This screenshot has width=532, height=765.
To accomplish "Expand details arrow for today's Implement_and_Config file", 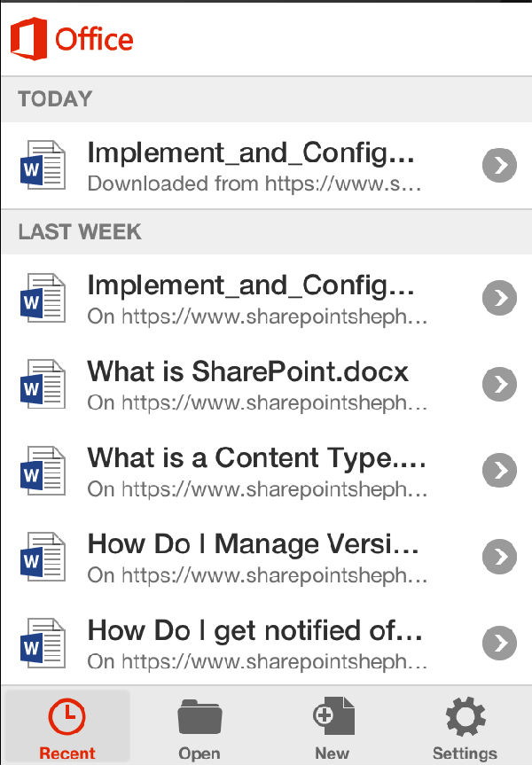I will [500, 165].
